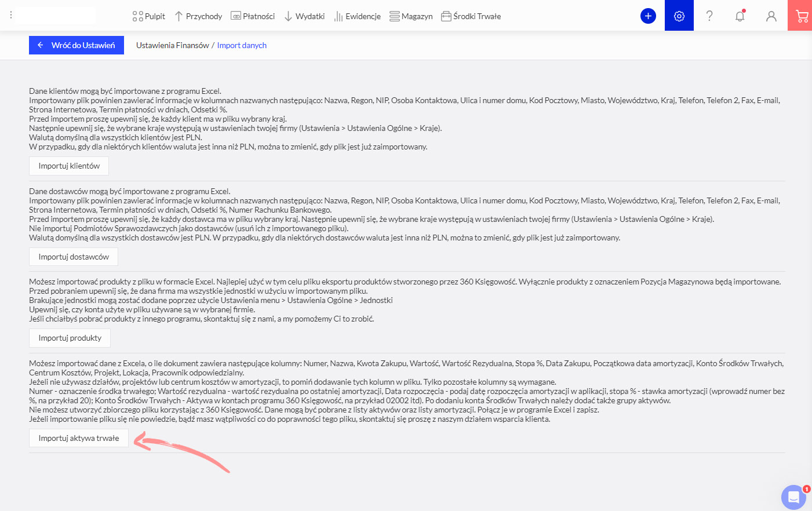Click Wróć do Ustawień button
The height and width of the screenshot is (511, 812).
coord(77,45)
